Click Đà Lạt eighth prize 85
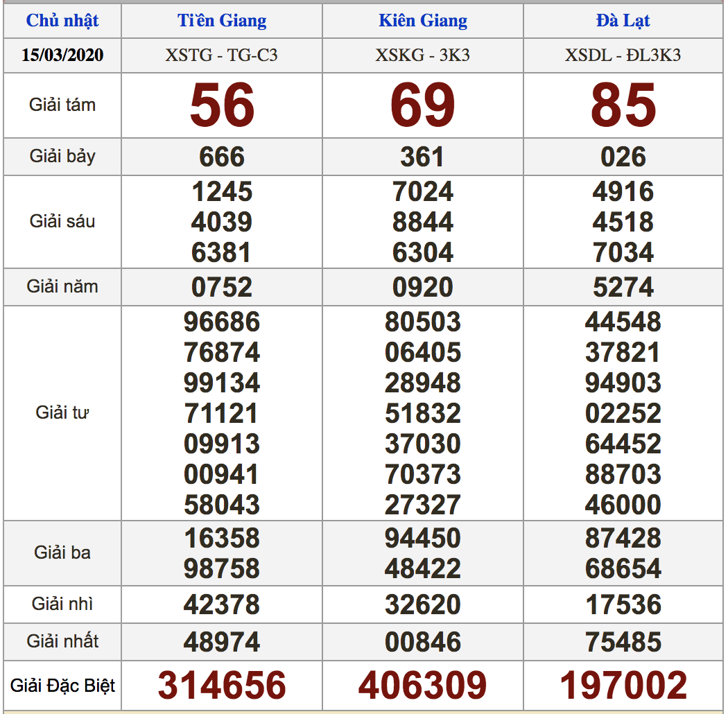This screenshot has height=714, width=728. (x=623, y=105)
